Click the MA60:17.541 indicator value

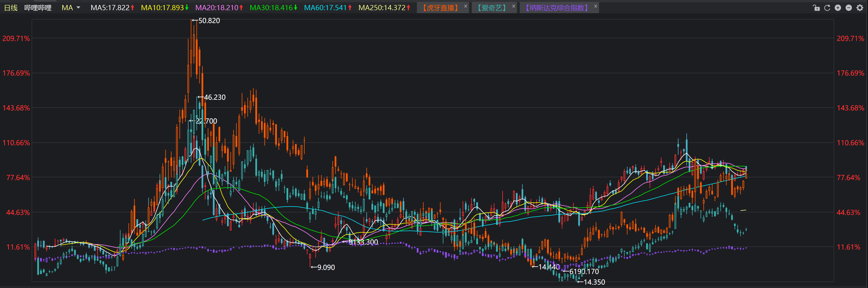[328, 8]
